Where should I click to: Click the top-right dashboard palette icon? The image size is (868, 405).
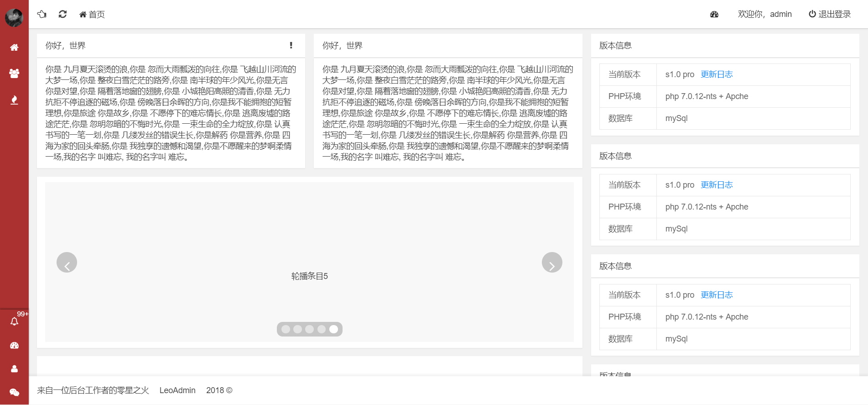tap(714, 15)
